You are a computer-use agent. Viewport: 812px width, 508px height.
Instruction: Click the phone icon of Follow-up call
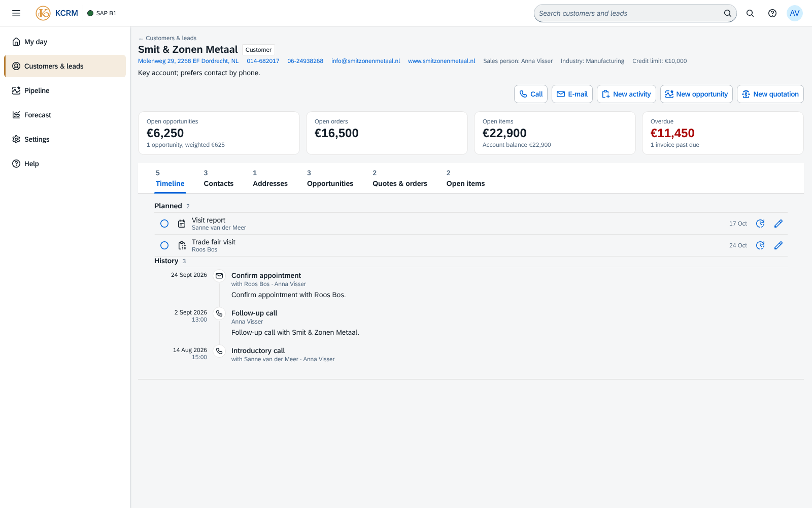(219, 313)
